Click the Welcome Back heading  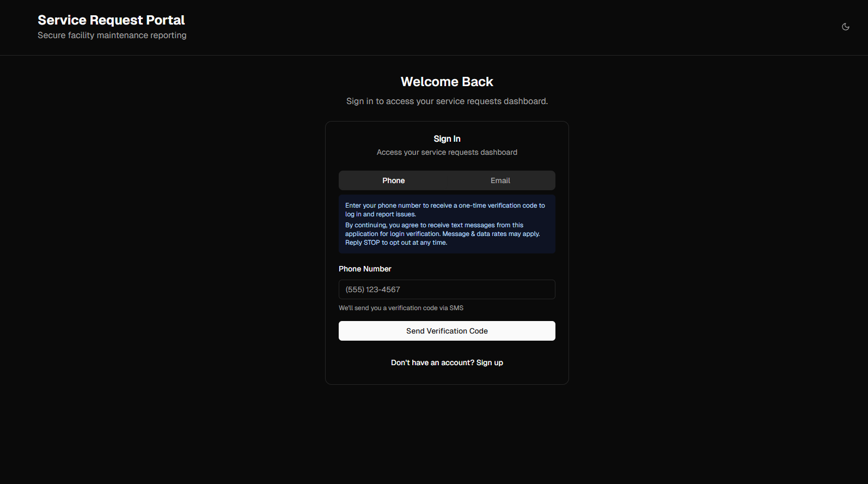pyautogui.click(x=447, y=82)
